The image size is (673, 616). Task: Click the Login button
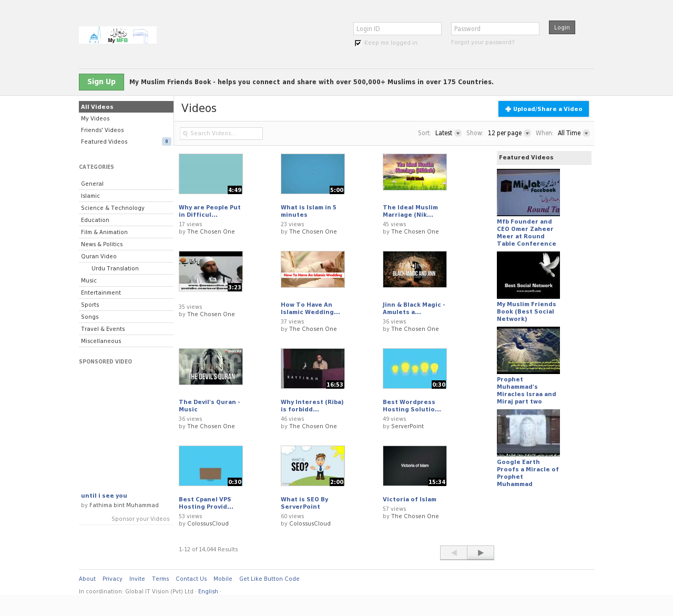(562, 27)
